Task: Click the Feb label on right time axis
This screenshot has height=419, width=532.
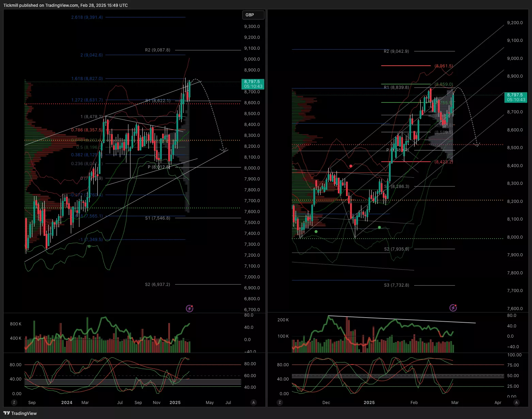Action: tap(414, 402)
